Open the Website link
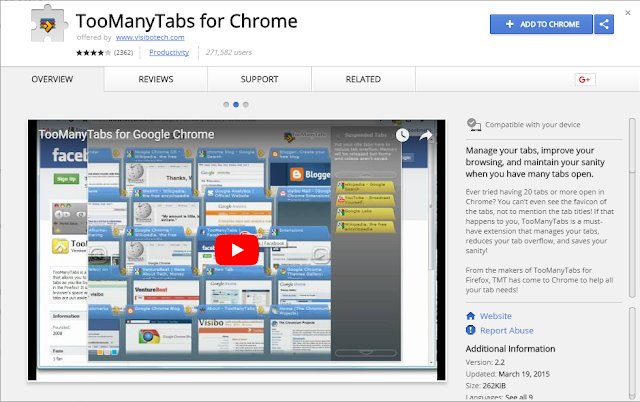The image size is (640, 402). (x=496, y=316)
